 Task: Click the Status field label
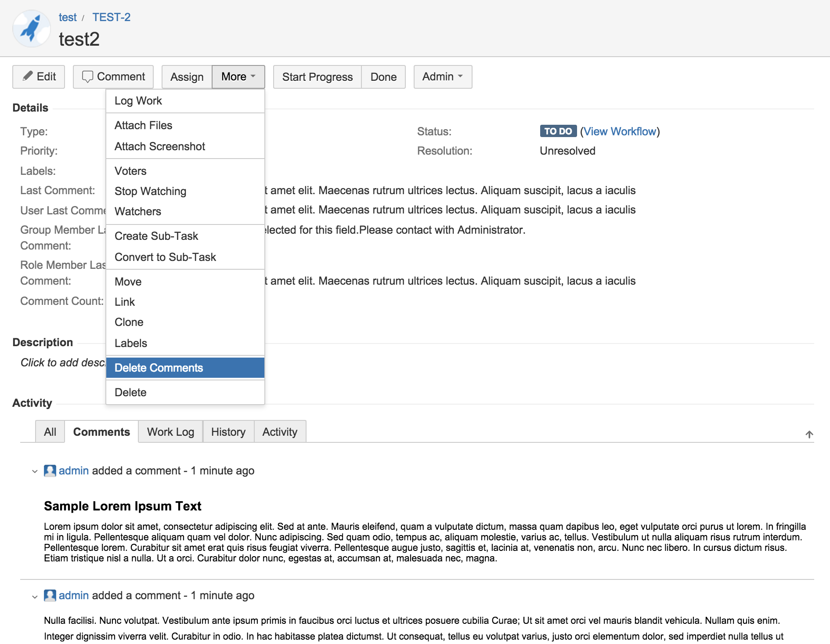pos(434,132)
